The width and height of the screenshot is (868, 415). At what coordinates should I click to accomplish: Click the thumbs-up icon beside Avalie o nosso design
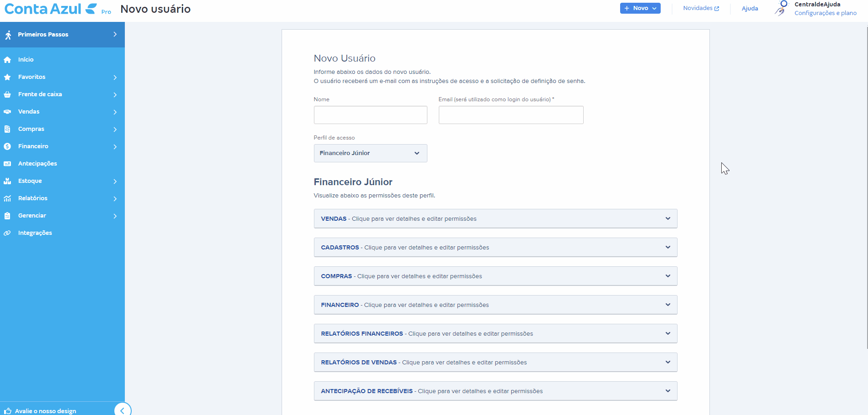point(8,411)
